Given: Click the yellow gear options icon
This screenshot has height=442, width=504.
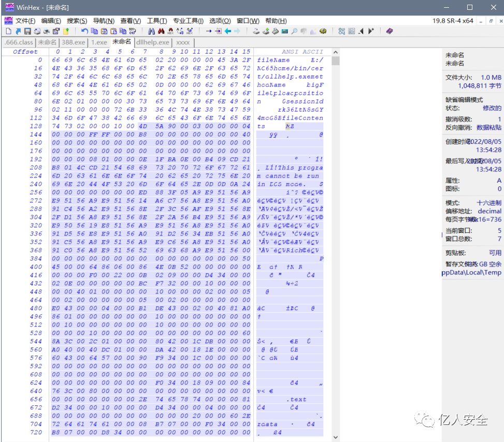Looking at the screenshot, I should click(x=323, y=31).
